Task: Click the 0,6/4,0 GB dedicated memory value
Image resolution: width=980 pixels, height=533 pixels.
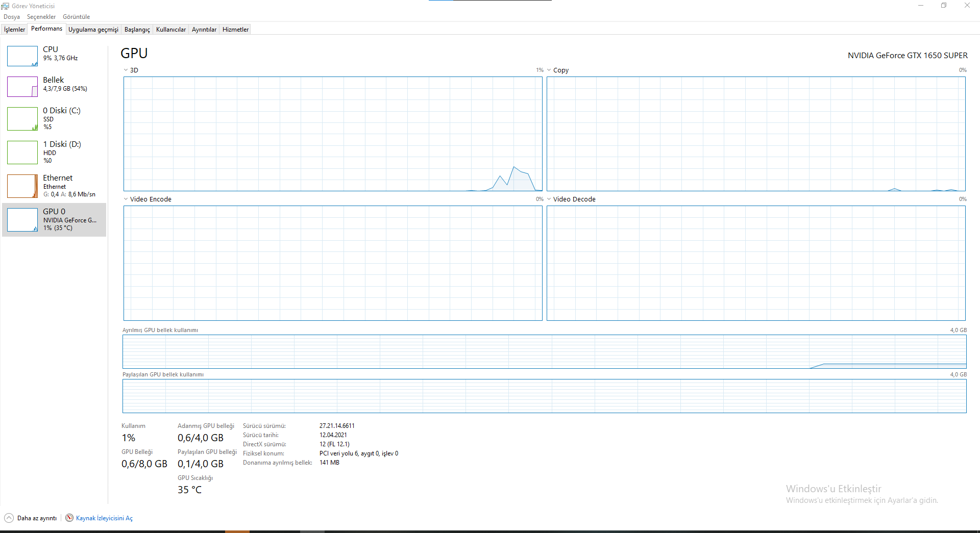Action: coord(201,438)
